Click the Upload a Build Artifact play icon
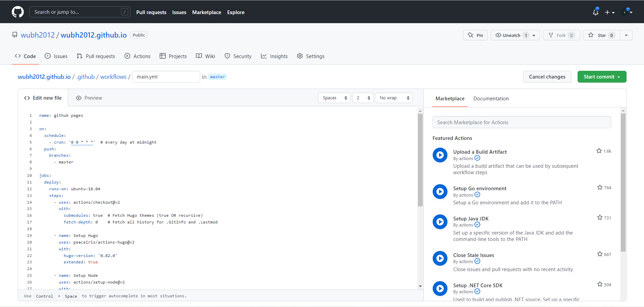This screenshot has height=307, width=644. 440,155
